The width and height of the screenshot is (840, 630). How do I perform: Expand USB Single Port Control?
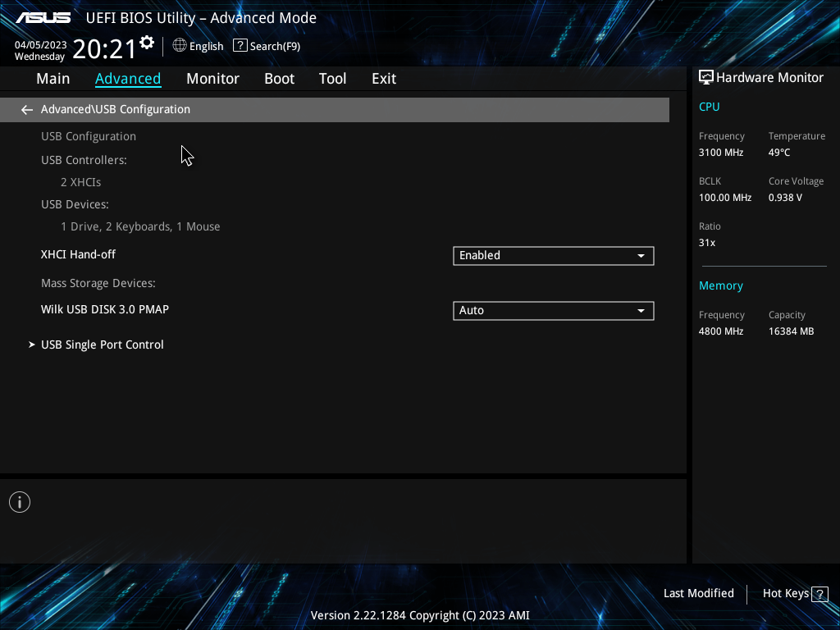pyautogui.click(x=102, y=345)
